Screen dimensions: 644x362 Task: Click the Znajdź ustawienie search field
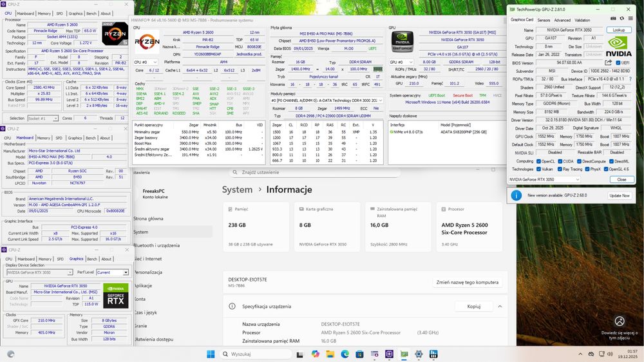pyautogui.click(x=314, y=172)
